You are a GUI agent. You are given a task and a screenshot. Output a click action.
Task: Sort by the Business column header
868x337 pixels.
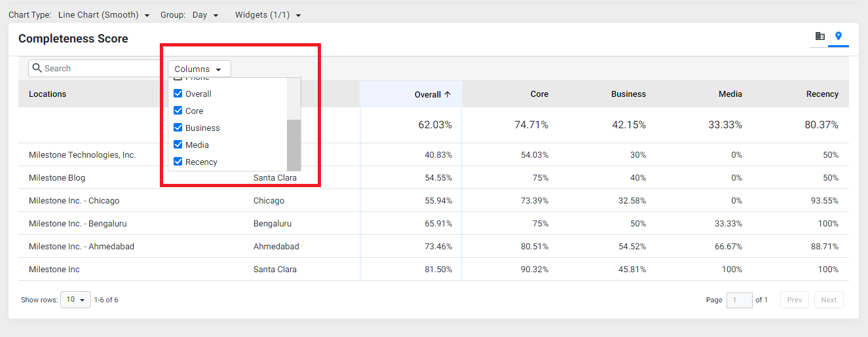(x=628, y=94)
